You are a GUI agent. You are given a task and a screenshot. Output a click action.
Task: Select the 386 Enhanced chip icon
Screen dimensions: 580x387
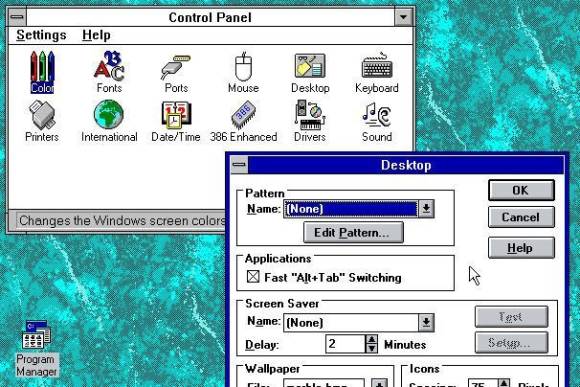[x=243, y=121]
